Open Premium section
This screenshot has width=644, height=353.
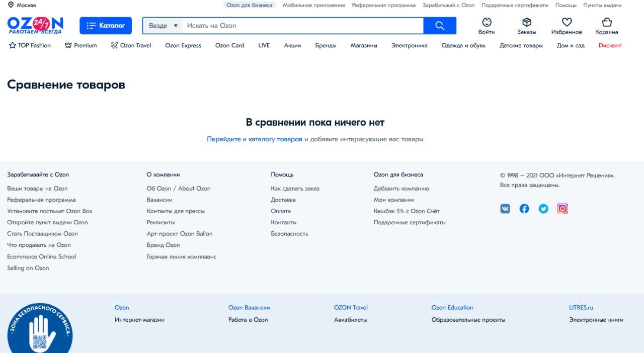point(81,45)
